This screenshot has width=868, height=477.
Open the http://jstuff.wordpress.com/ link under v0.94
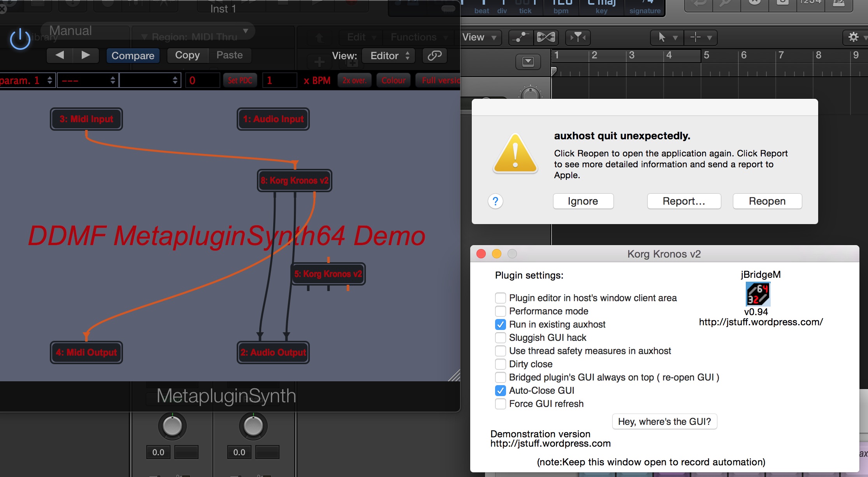[x=761, y=322]
